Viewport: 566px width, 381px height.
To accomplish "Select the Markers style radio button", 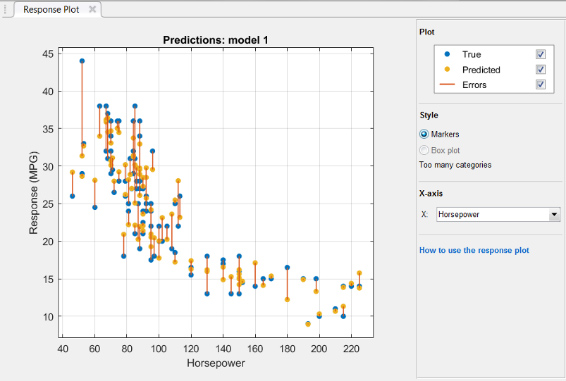I will point(424,134).
